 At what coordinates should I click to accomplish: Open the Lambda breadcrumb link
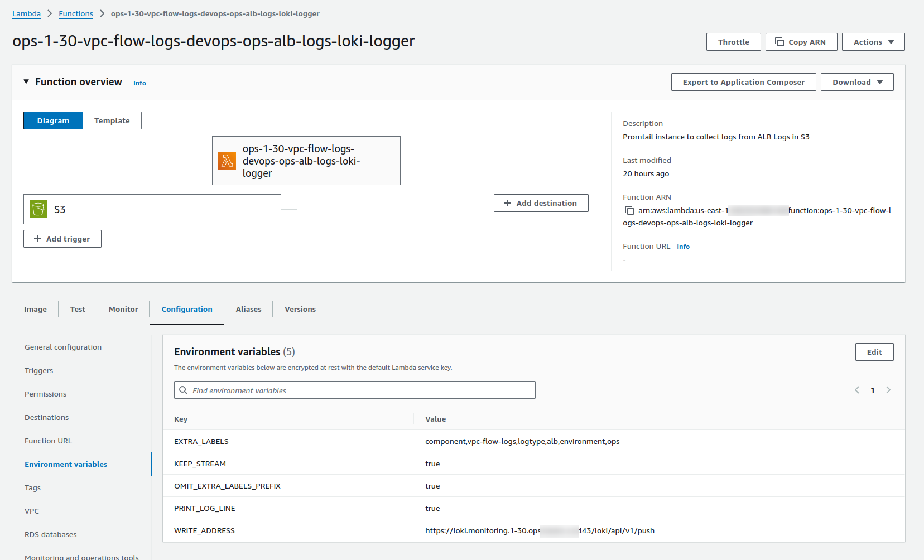[x=26, y=13]
